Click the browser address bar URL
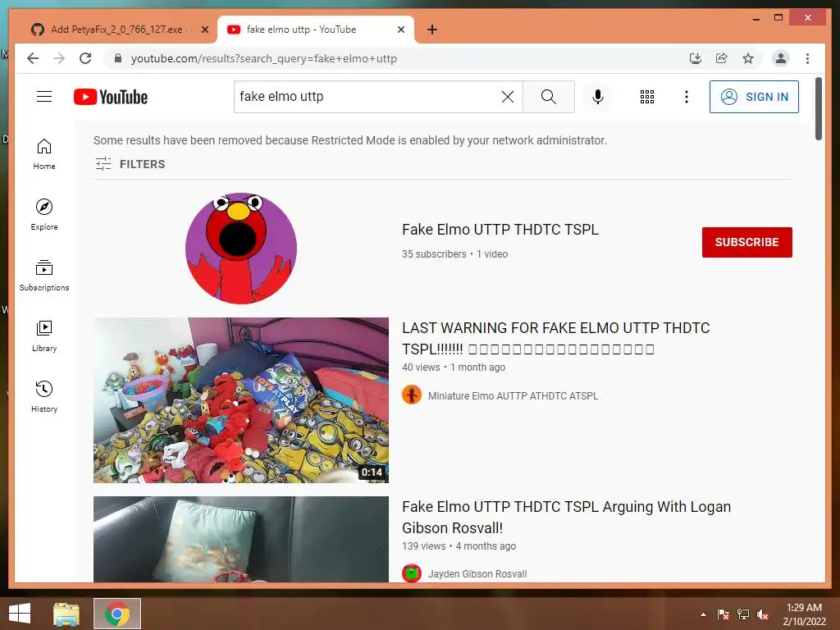 point(264,58)
